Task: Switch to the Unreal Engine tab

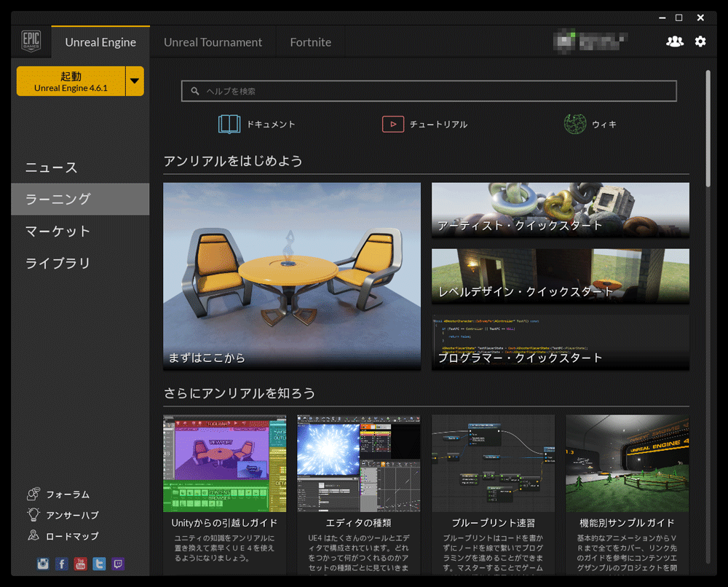Action: coord(100,42)
